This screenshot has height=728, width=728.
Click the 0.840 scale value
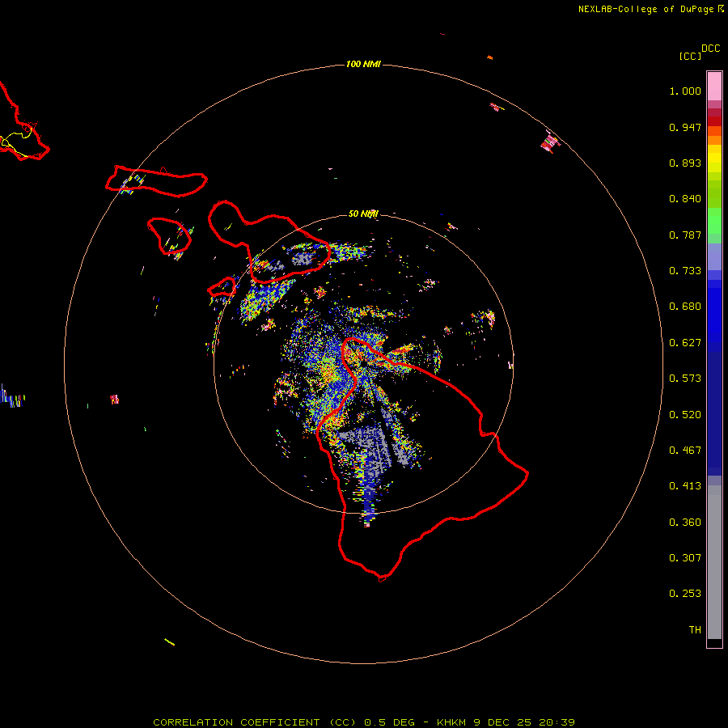pos(685,199)
